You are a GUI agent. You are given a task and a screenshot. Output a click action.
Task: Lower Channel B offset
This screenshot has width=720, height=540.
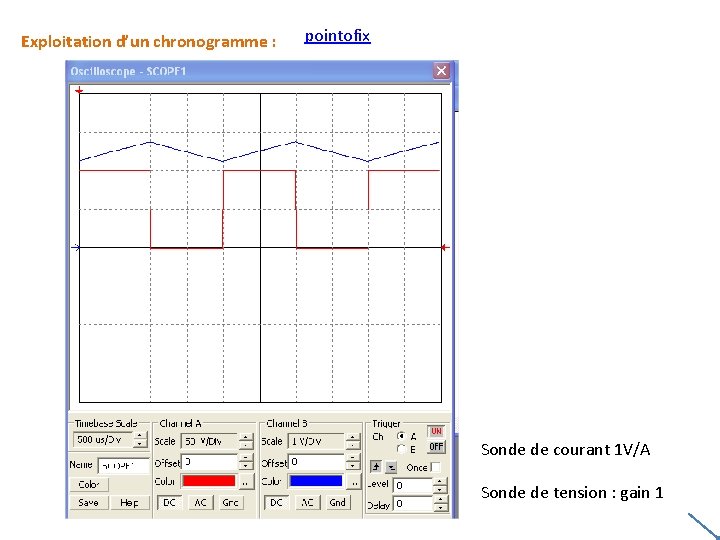[353, 466]
